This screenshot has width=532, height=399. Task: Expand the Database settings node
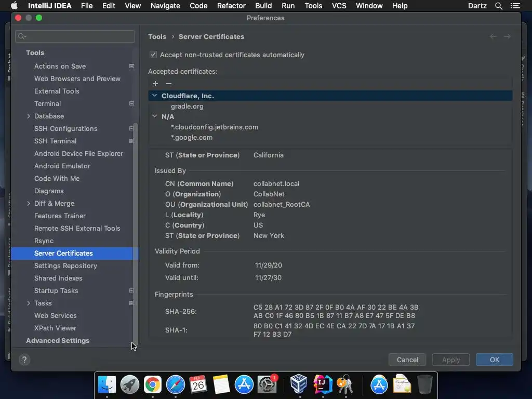point(29,116)
